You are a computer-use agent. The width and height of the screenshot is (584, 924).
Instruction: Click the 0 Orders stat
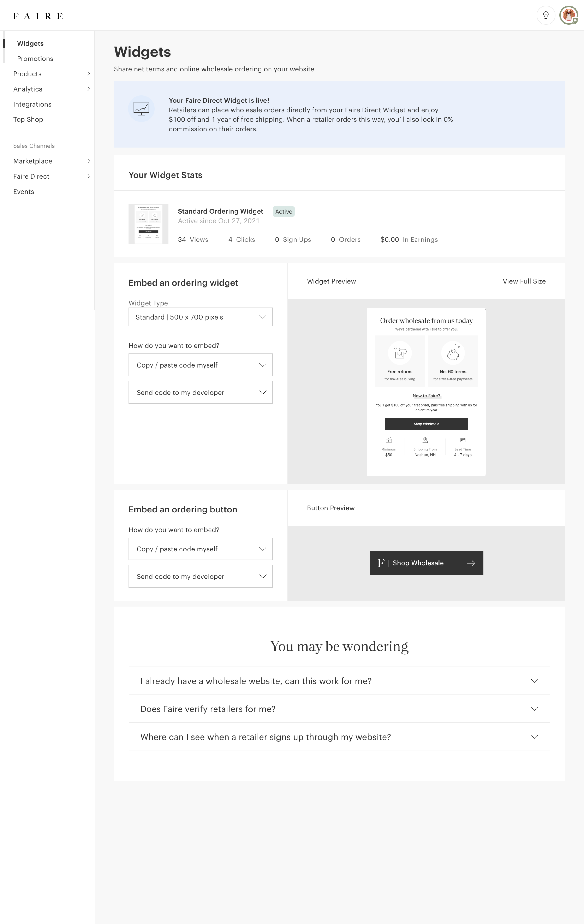tap(346, 239)
